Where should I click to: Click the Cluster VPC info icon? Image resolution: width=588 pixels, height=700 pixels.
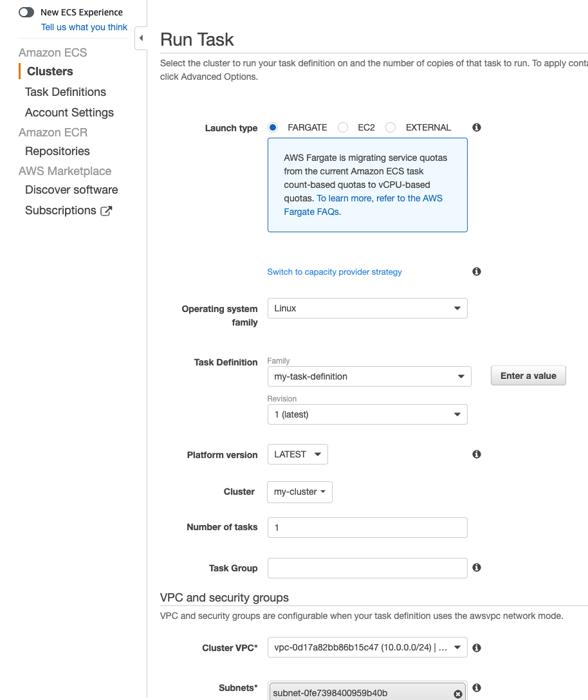[x=477, y=648]
